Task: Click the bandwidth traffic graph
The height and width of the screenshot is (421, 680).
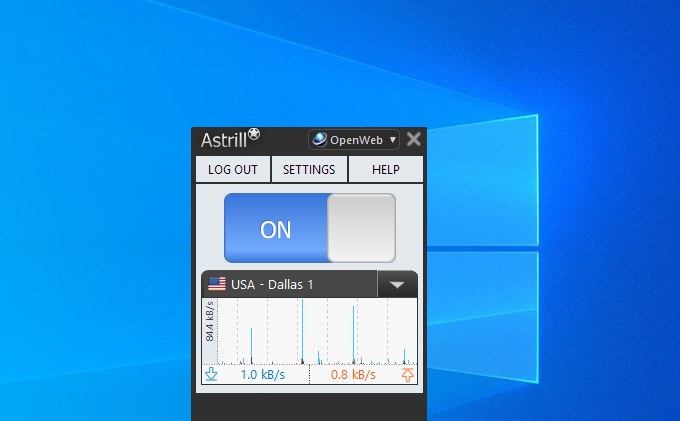Action: (x=315, y=331)
